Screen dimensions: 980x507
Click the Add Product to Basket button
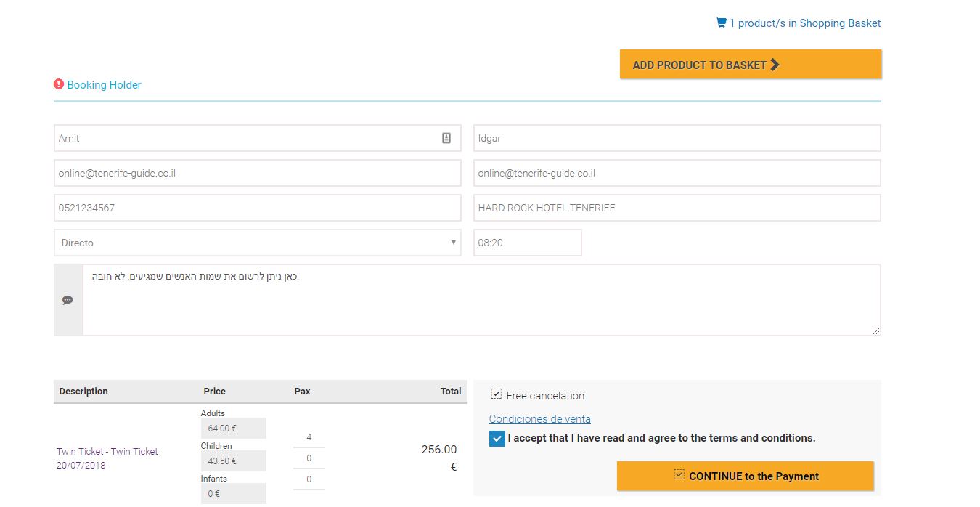point(750,65)
